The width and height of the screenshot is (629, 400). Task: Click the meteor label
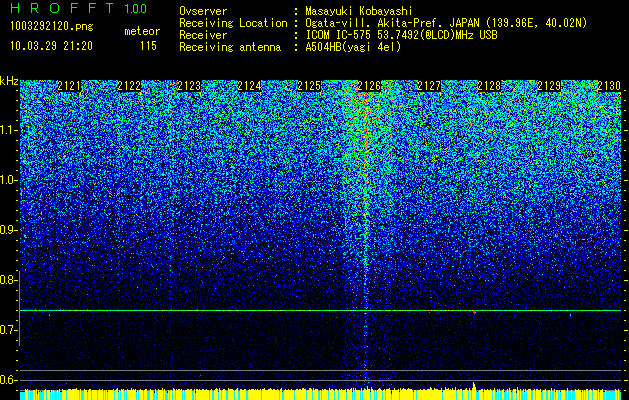click(142, 31)
